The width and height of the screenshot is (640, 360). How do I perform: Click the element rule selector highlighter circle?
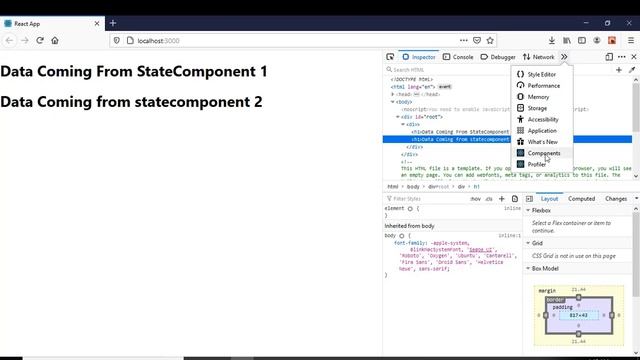pos(410,209)
